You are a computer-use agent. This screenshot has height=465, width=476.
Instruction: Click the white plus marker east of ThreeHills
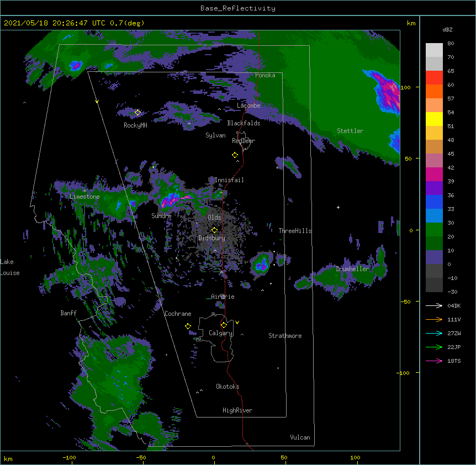tap(338, 207)
